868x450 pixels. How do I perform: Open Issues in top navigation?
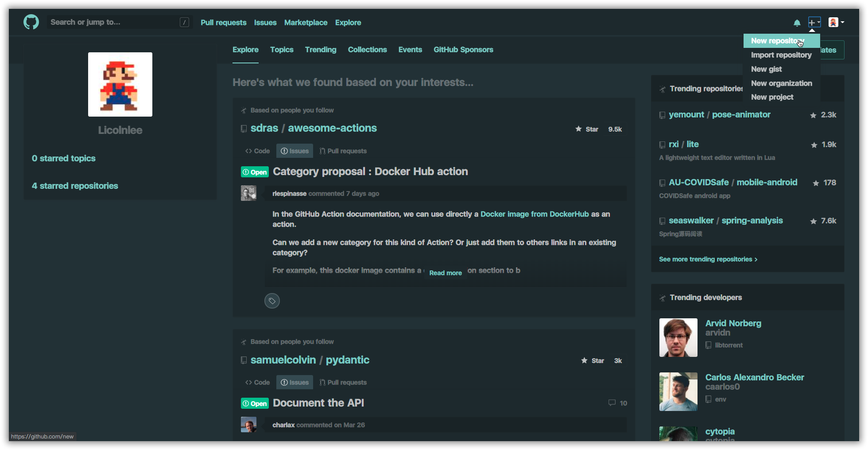tap(265, 23)
